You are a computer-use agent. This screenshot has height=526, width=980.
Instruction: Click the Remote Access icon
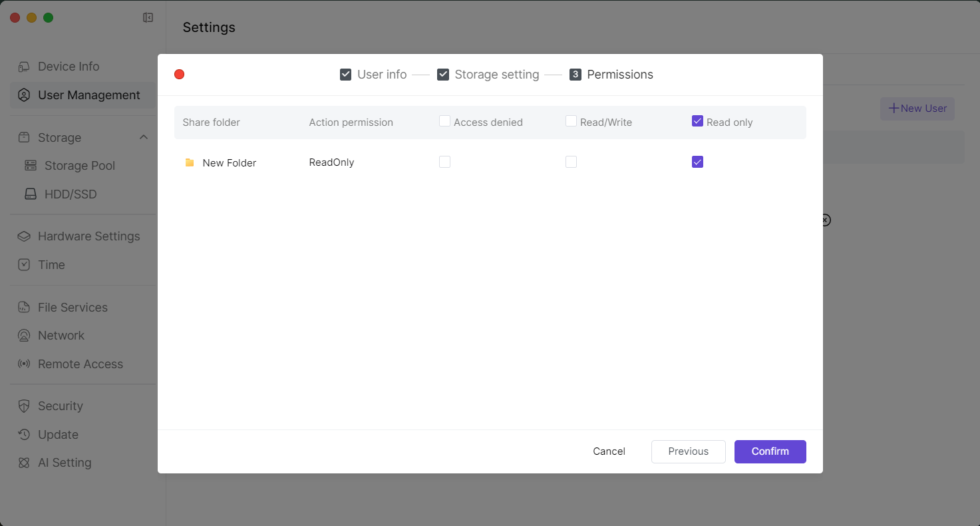pyautogui.click(x=24, y=364)
